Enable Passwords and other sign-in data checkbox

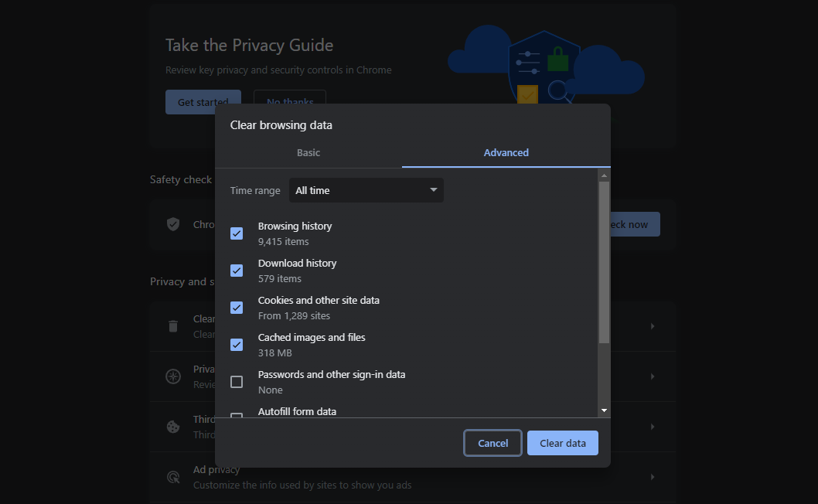[x=237, y=382]
